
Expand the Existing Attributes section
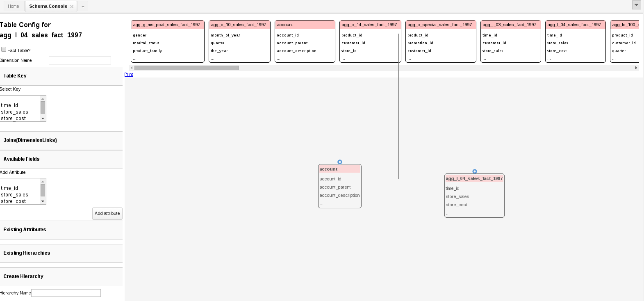(x=61, y=230)
